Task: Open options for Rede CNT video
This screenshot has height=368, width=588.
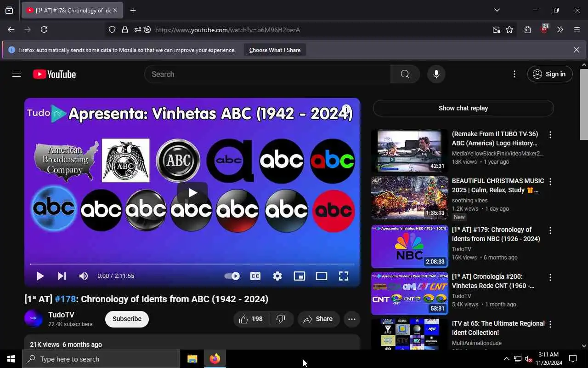Action: 550,277
